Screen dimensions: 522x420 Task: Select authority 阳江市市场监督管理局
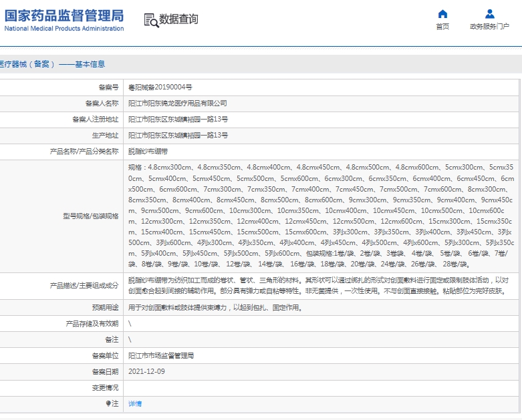161,355
